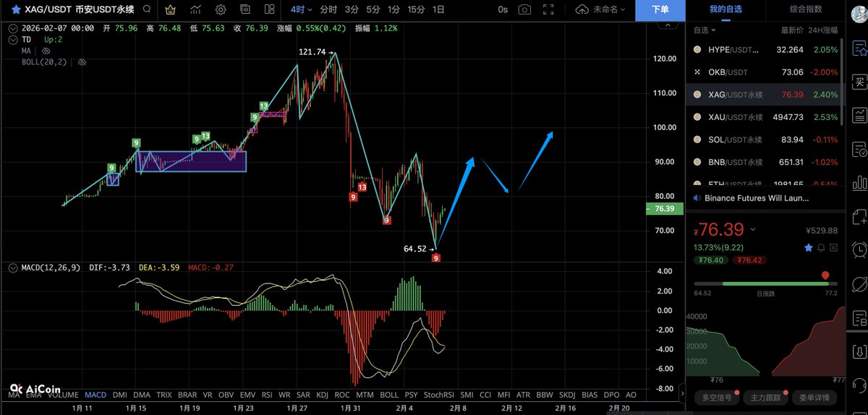
Task: Open the 自选 list filter dropdown
Action: click(705, 30)
